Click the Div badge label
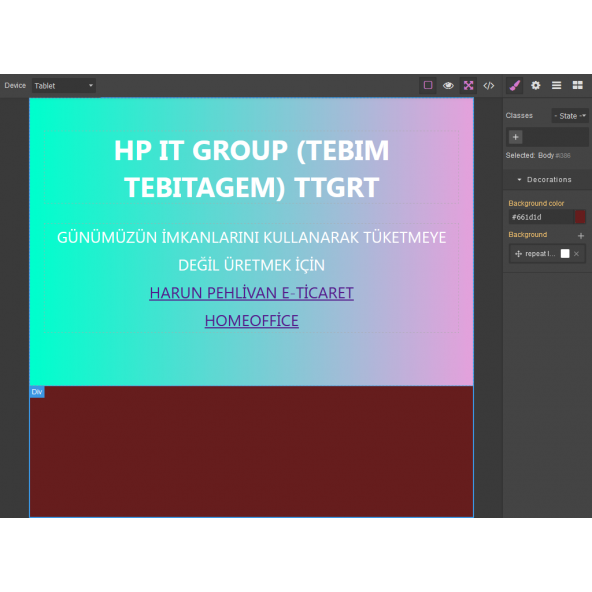The image size is (592, 592). [37, 392]
